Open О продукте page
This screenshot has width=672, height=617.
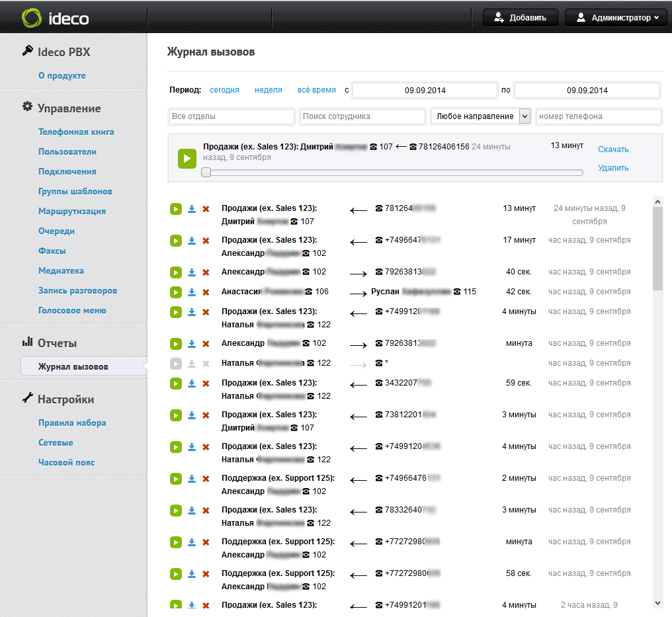pos(62,76)
